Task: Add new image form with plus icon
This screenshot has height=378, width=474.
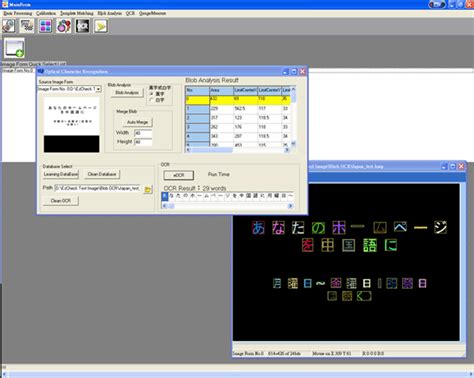Action: pos(14,49)
